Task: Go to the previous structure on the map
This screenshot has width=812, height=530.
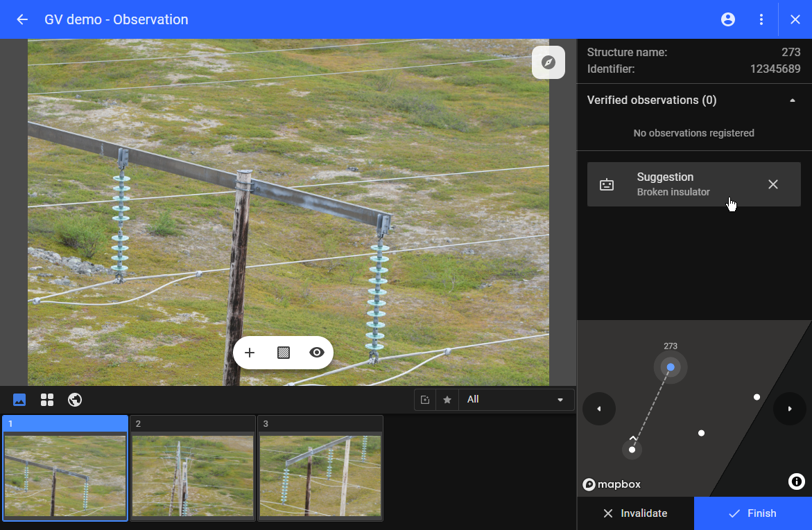Action: click(599, 409)
